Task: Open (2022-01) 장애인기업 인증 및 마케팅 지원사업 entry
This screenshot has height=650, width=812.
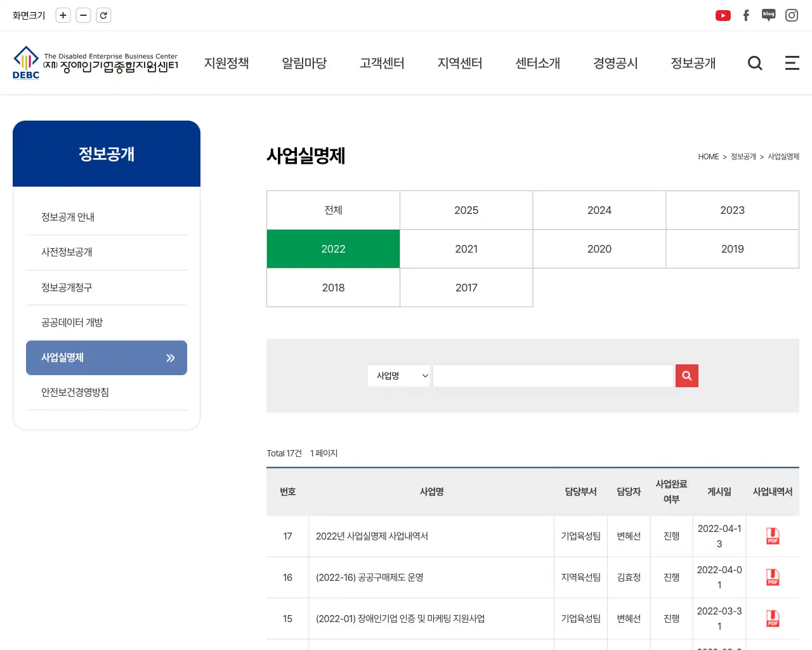Action: (400, 619)
